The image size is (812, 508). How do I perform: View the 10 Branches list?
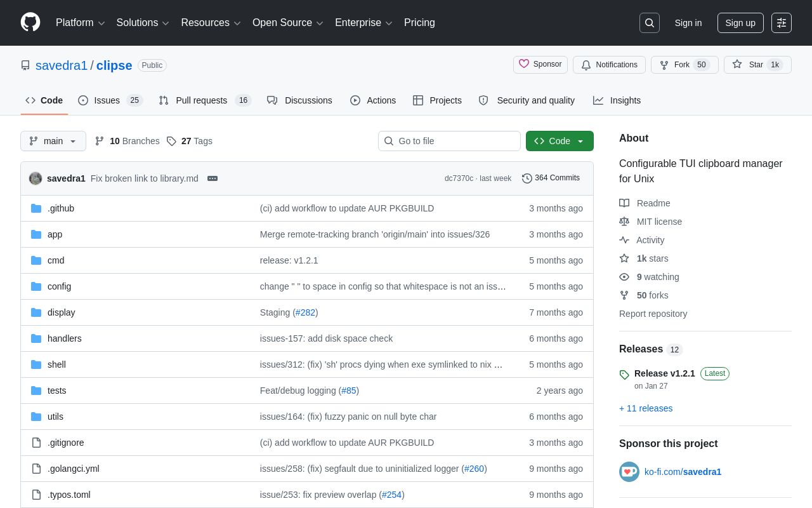pyautogui.click(x=127, y=141)
